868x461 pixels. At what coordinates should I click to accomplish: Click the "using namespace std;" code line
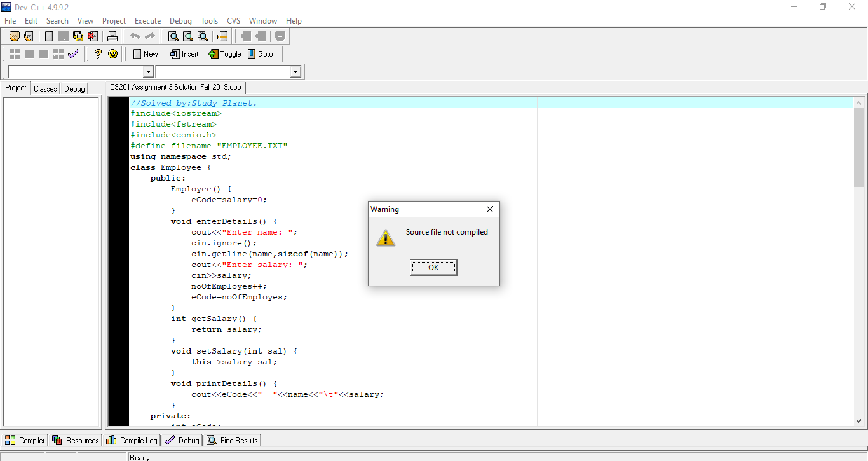click(181, 156)
